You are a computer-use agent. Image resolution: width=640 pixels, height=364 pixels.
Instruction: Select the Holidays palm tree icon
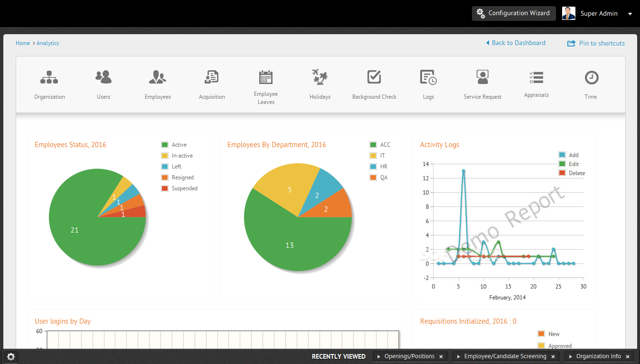320,77
